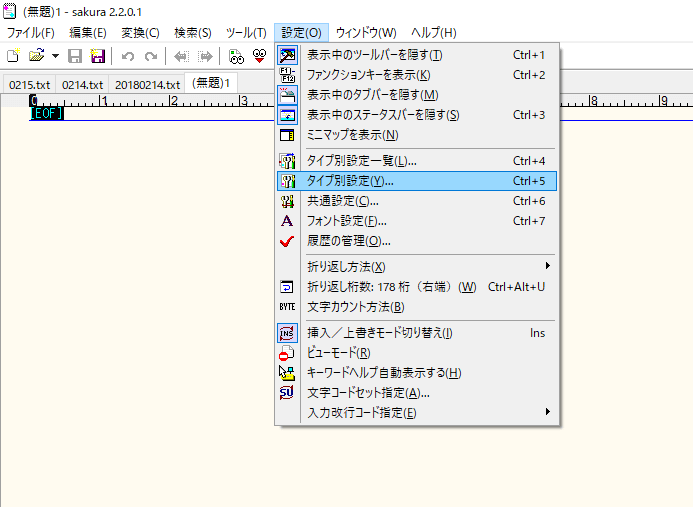Open the 編集(E) menu
This screenshot has width=693, height=507.
(x=88, y=33)
